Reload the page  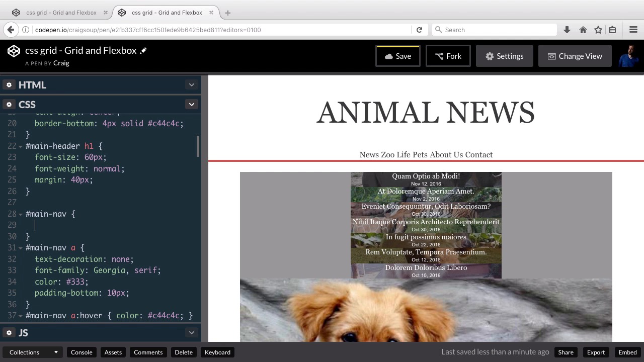coord(419,30)
